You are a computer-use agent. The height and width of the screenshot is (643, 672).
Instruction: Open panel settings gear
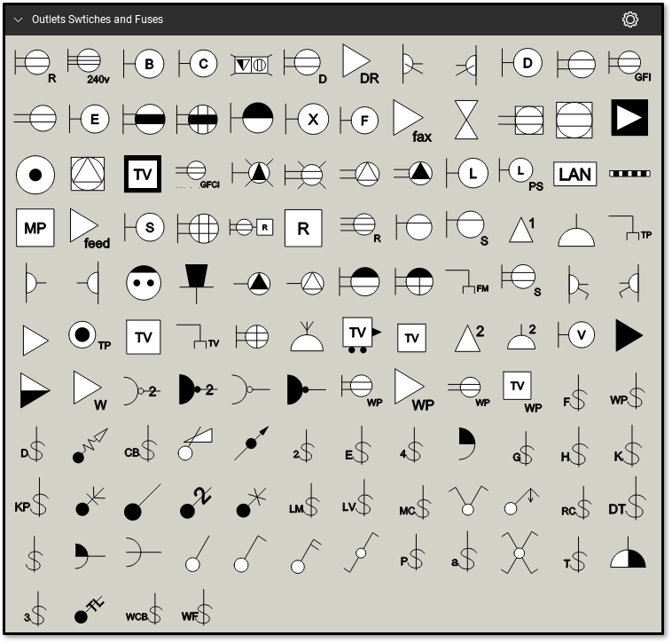pos(630,20)
